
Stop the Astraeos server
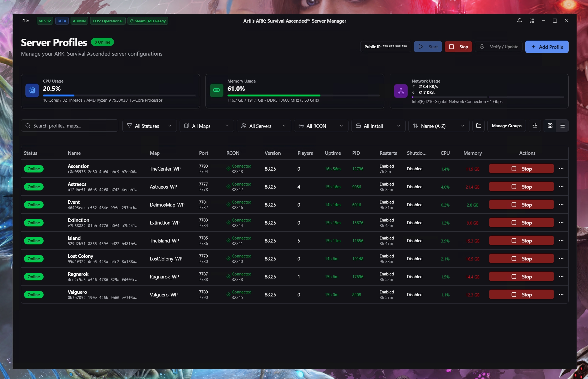click(x=521, y=187)
